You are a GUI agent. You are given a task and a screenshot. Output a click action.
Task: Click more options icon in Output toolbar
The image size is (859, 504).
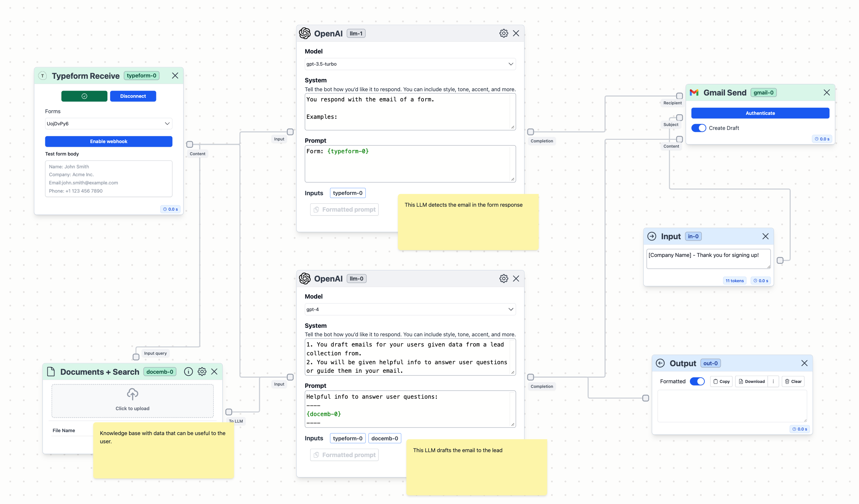(773, 381)
